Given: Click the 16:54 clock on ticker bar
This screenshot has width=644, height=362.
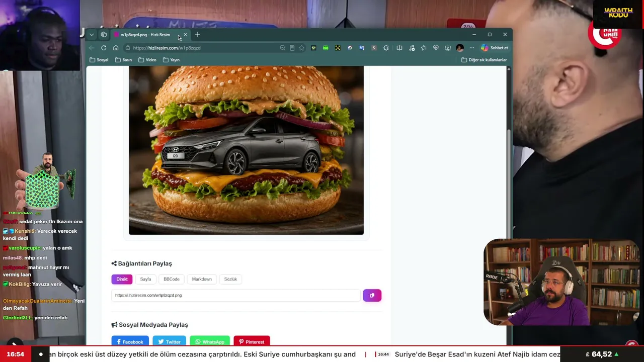Looking at the screenshot, I should 15,354.
